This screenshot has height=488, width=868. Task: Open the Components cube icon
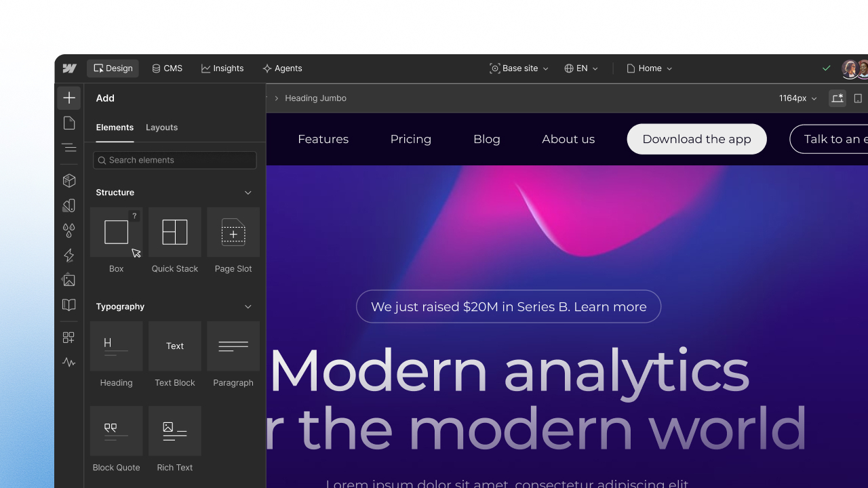[69, 181]
